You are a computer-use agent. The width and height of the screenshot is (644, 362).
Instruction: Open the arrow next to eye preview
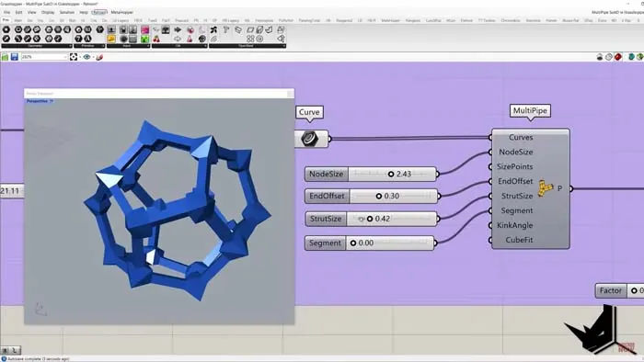[93, 57]
